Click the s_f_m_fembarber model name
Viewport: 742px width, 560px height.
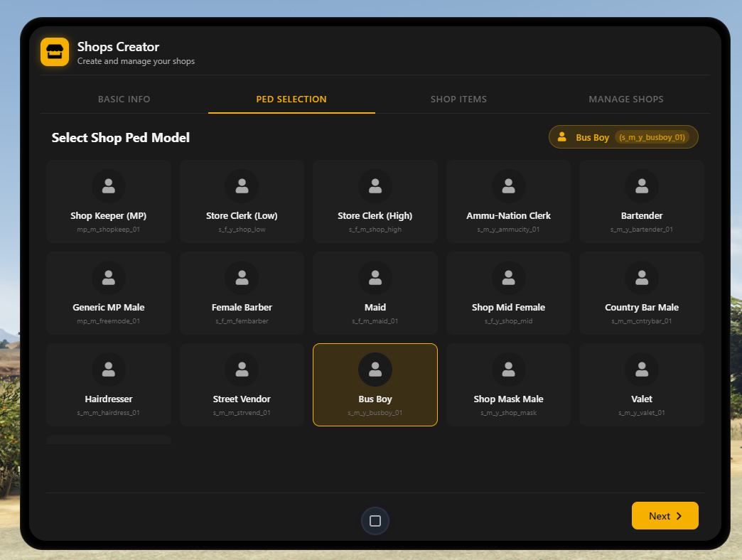tap(242, 321)
